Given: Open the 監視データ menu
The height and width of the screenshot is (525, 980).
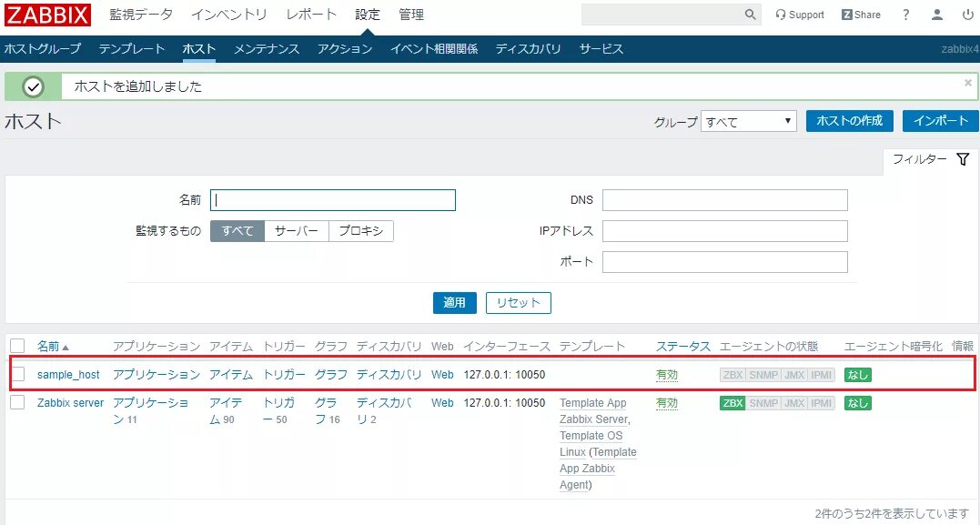Looking at the screenshot, I should tap(141, 15).
